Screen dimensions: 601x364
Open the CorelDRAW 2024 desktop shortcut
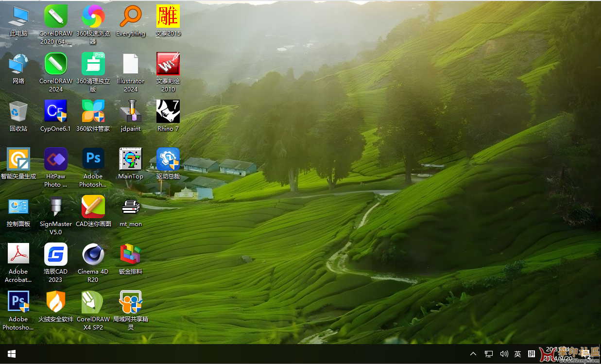coord(55,64)
